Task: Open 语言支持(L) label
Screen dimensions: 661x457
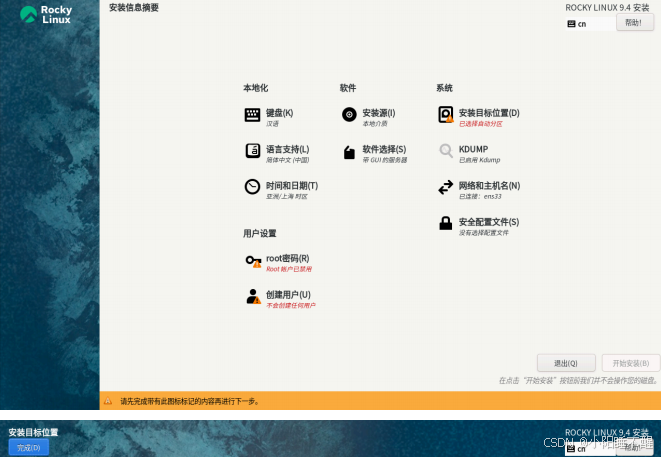Action: click(x=288, y=149)
